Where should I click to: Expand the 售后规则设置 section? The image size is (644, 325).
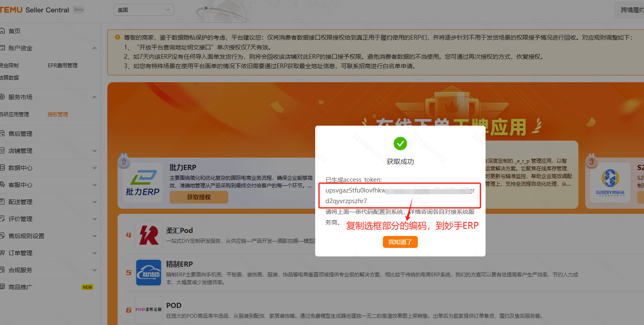point(95,236)
